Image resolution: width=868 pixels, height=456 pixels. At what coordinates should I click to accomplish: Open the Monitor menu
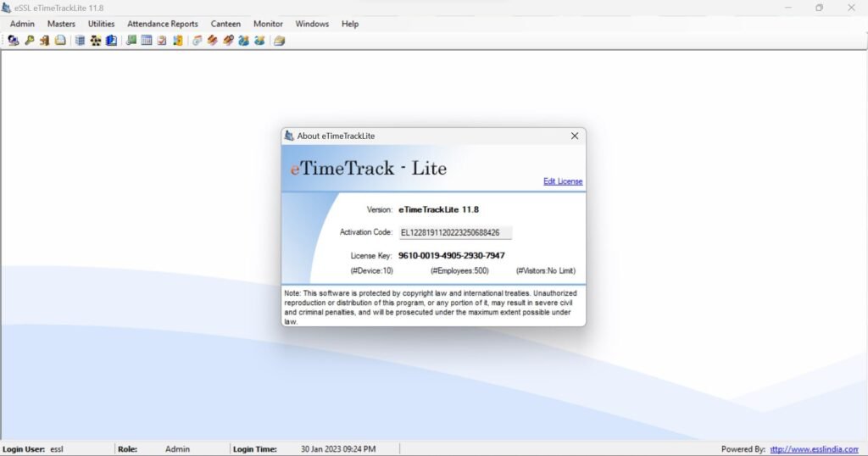tap(268, 24)
